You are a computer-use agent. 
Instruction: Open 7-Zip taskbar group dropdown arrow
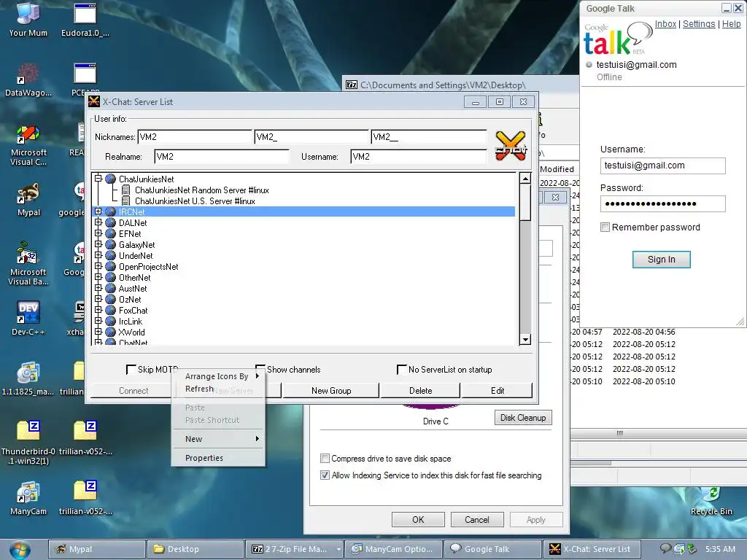pos(338,549)
